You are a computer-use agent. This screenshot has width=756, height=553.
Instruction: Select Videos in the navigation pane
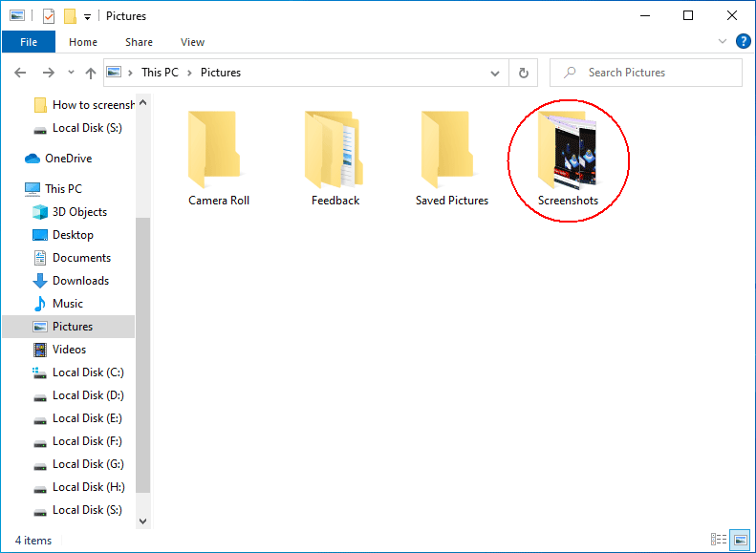click(x=59, y=350)
